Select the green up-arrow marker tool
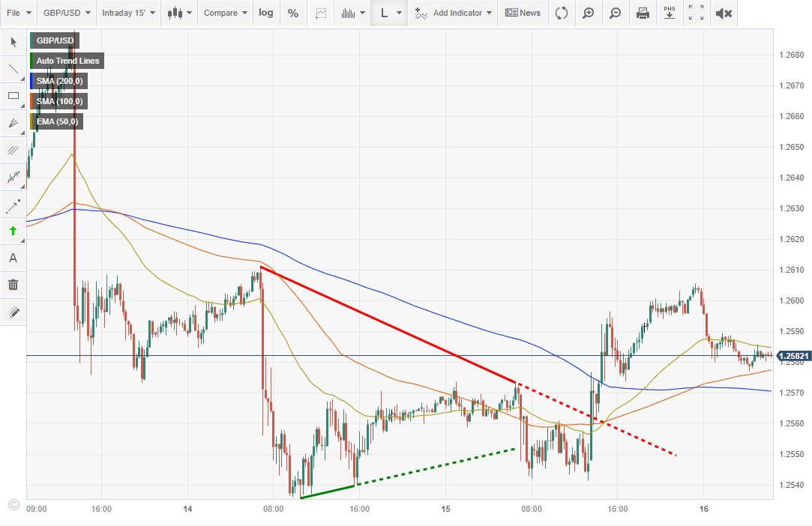Image resolution: width=812 pixels, height=526 pixels. coord(13,231)
